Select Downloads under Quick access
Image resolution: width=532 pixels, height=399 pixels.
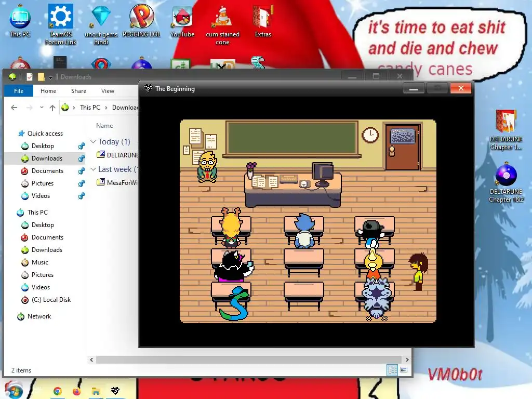point(47,158)
